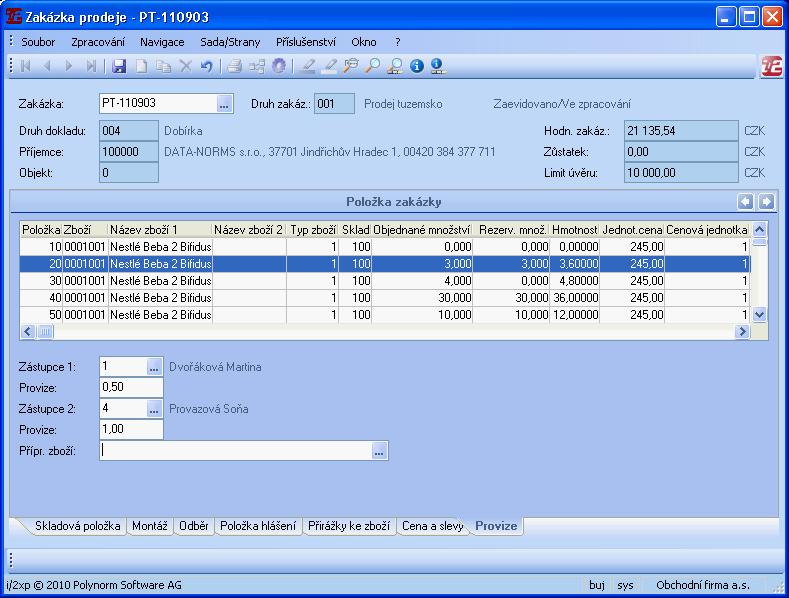Open the Navigace menu
789x598 pixels.
coord(162,42)
